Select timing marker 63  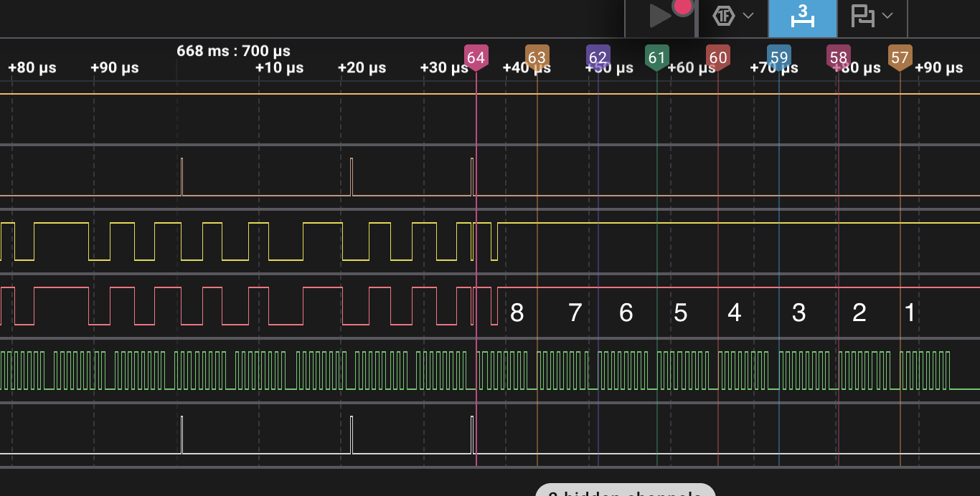(x=537, y=57)
